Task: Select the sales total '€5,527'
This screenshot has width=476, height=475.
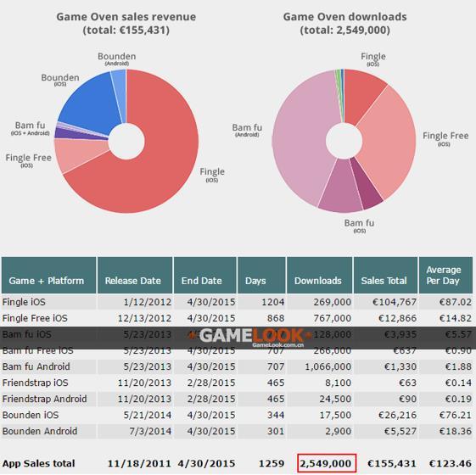Action: [x=400, y=431]
